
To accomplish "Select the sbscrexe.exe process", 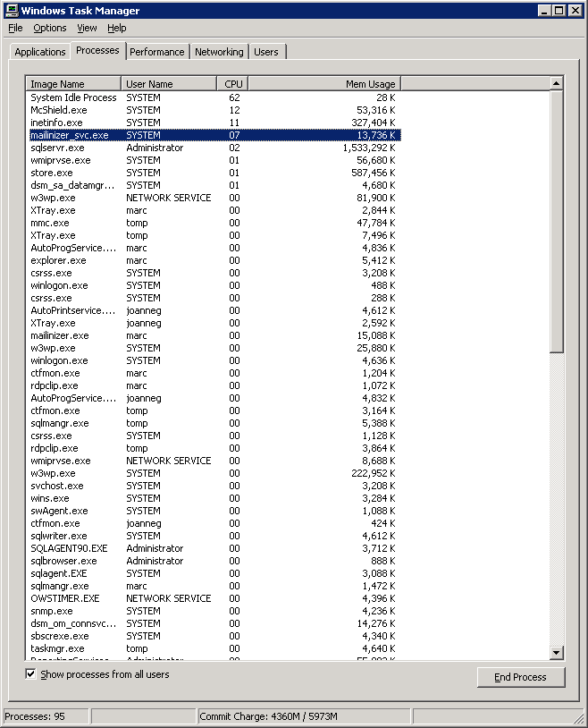I will click(214, 637).
